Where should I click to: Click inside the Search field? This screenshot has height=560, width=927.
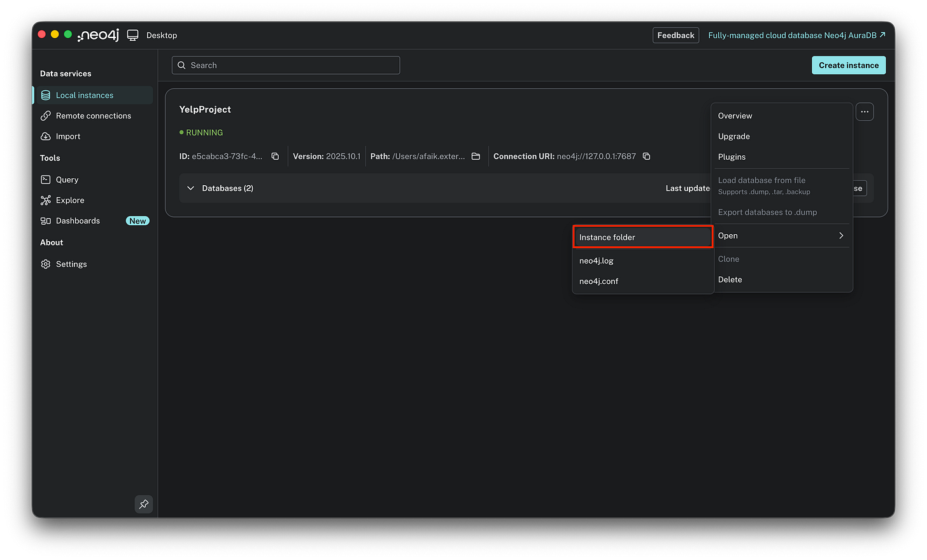click(x=285, y=65)
